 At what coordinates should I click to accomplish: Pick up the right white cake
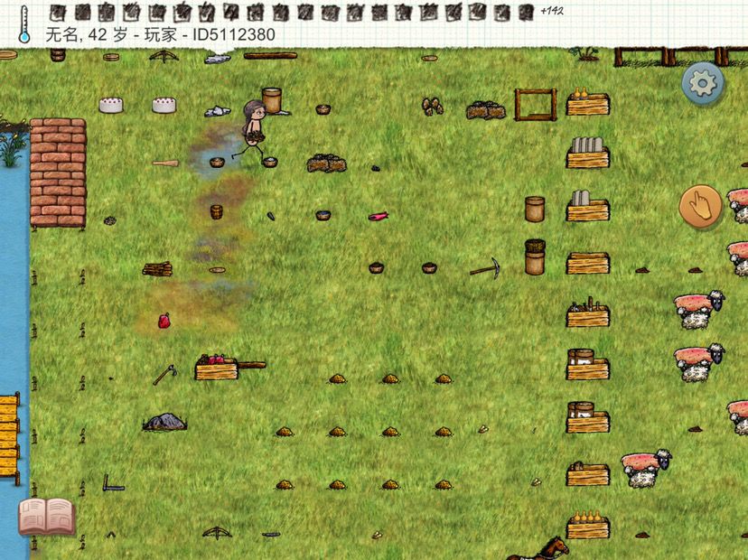(x=164, y=105)
